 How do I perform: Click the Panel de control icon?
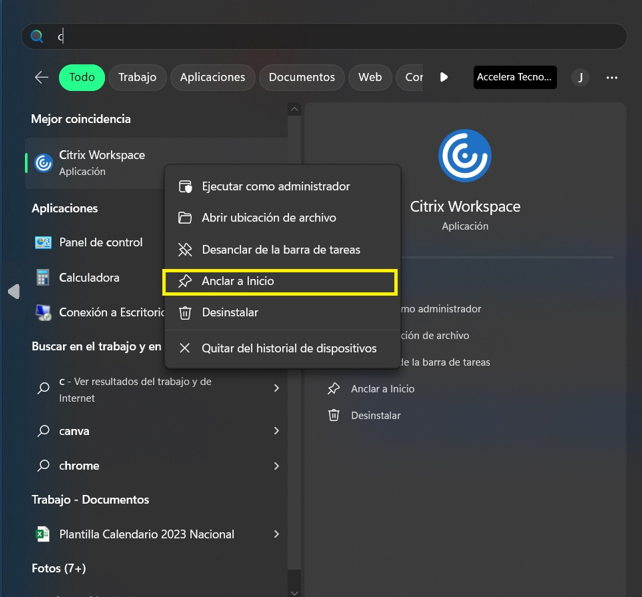click(43, 242)
